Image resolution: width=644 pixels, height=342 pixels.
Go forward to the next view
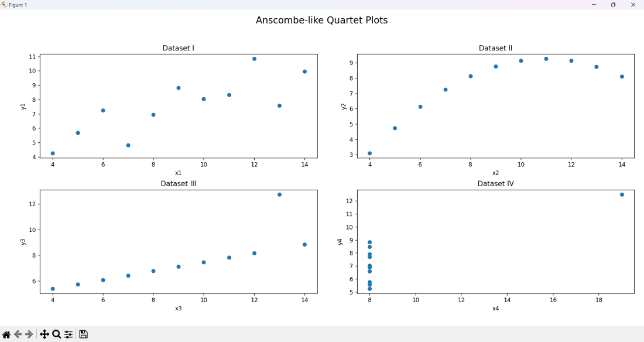tap(29, 334)
